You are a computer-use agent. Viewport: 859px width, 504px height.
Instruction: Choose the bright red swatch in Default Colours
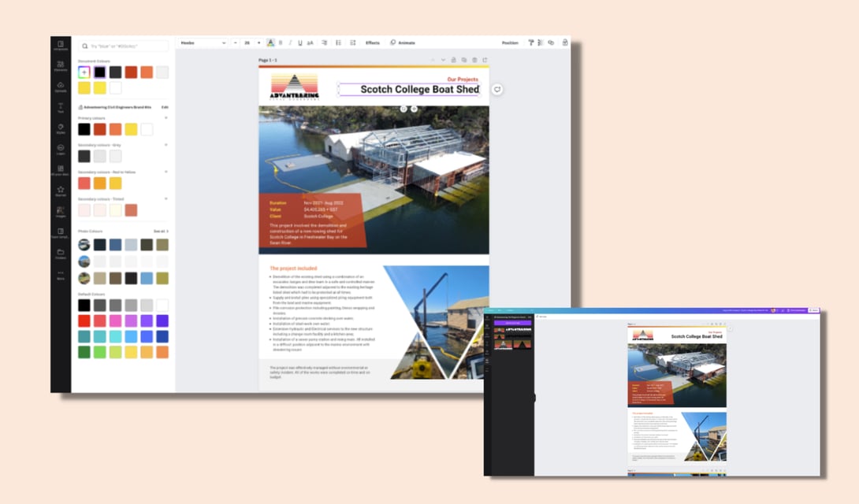tap(84, 321)
